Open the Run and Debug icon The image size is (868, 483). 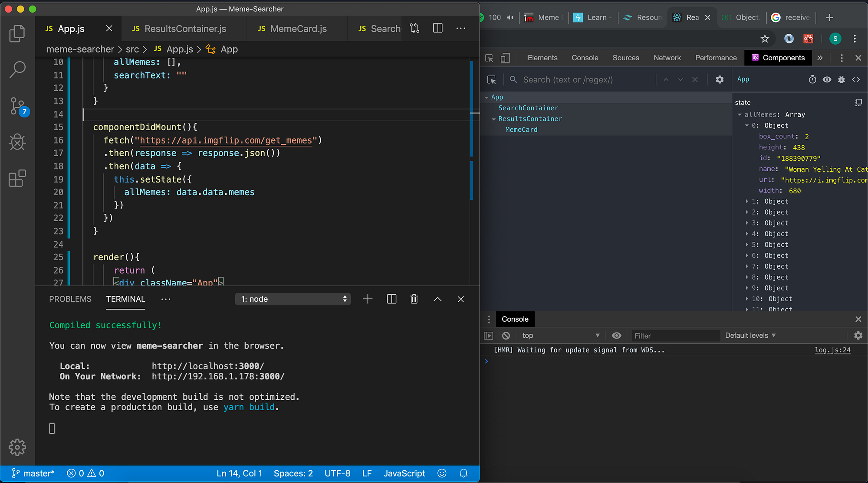point(17,142)
